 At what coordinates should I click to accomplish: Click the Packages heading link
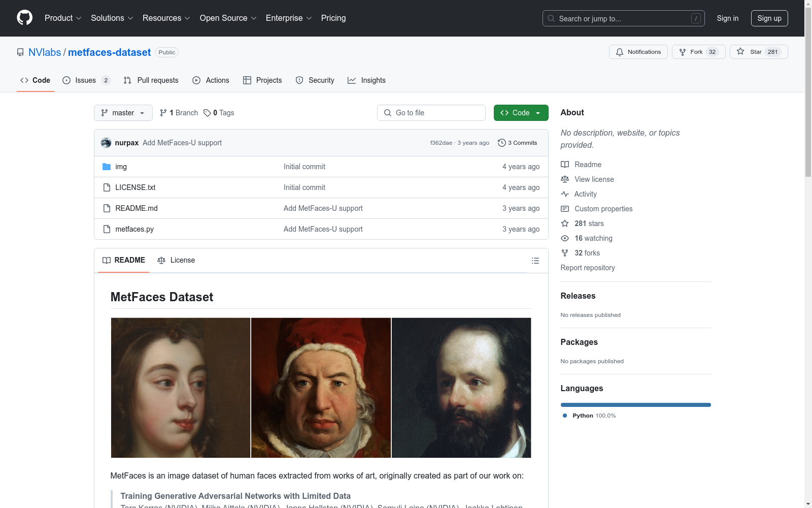579,342
